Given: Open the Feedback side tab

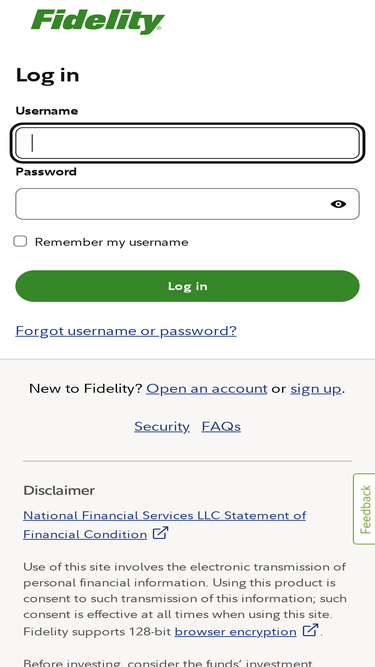Looking at the screenshot, I should pyautogui.click(x=365, y=509).
